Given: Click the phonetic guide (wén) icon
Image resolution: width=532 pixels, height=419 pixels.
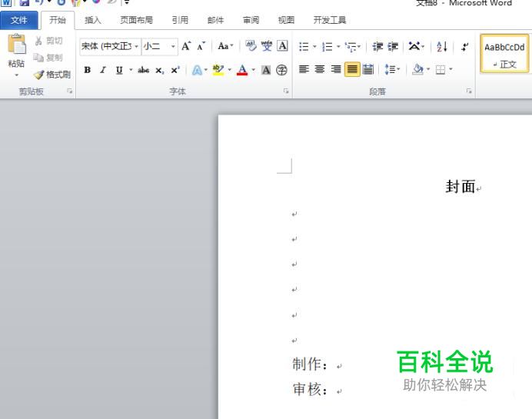Looking at the screenshot, I should pos(267,46).
